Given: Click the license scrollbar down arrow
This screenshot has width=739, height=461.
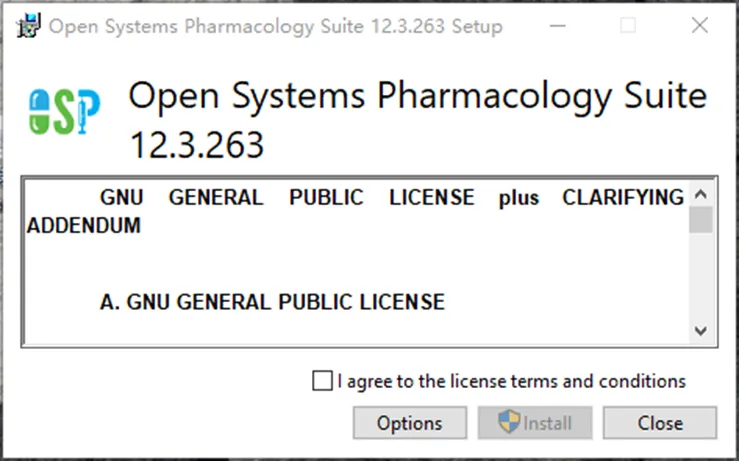Looking at the screenshot, I should coord(701,331).
